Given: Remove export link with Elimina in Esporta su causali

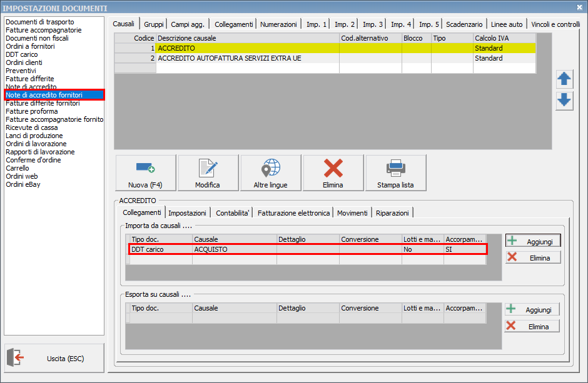Looking at the screenshot, I should 532,326.
